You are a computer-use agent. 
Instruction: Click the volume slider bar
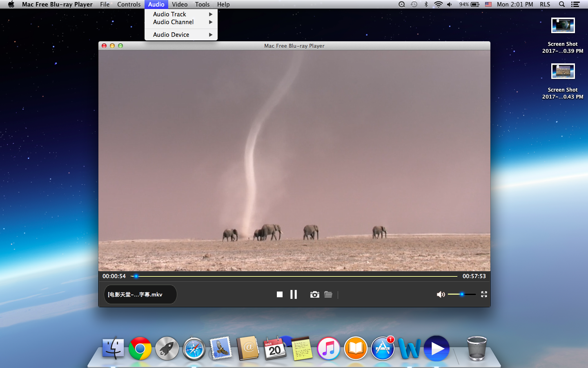(462, 294)
